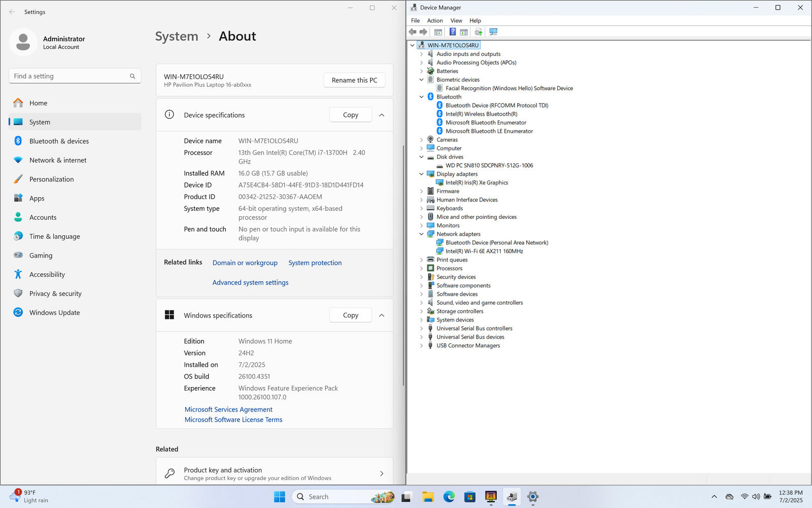Collapse the Bluetooth device category

(x=421, y=97)
